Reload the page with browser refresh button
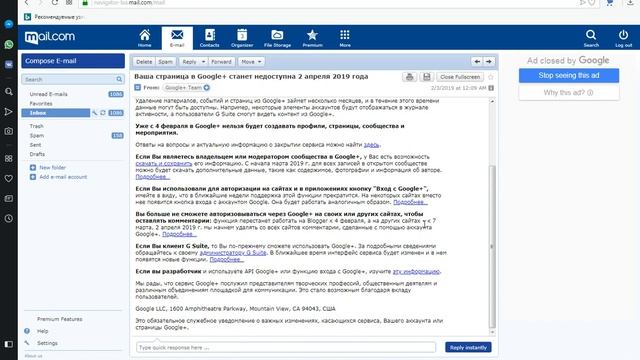This screenshot has height=360, width=640. pos(55,2)
